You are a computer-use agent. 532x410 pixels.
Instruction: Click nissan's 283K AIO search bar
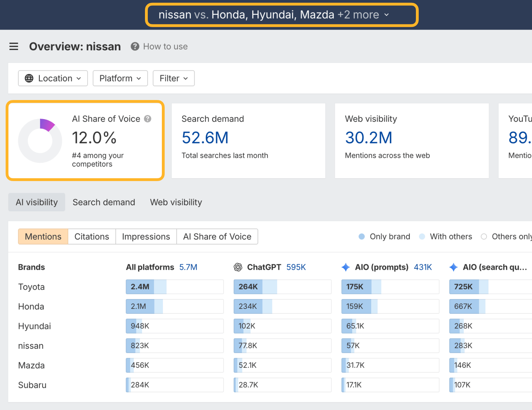[490, 346]
